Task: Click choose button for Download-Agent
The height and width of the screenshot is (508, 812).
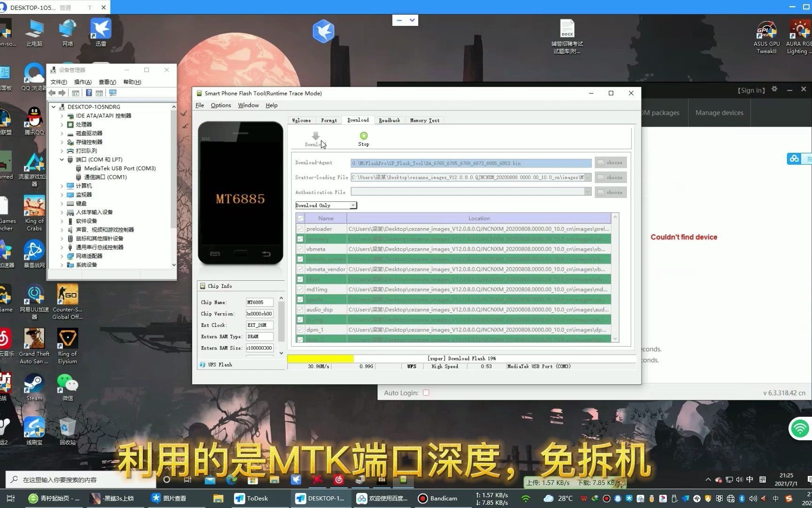Action: 611,163
